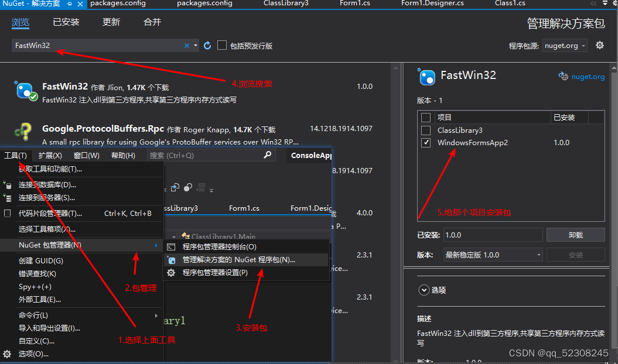Click the round toolbar icon in lower window
This screenshot has height=364, width=618.
click(x=188, y=187)
